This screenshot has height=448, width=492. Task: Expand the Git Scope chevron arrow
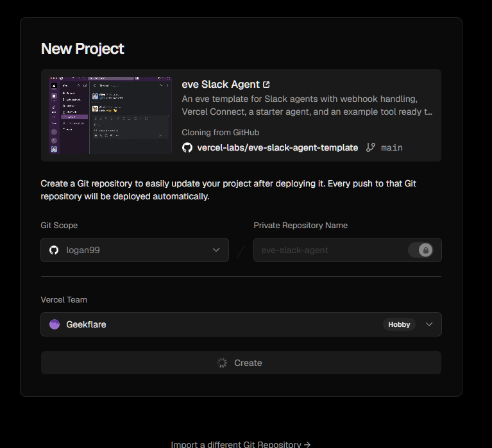pos(216,250)
